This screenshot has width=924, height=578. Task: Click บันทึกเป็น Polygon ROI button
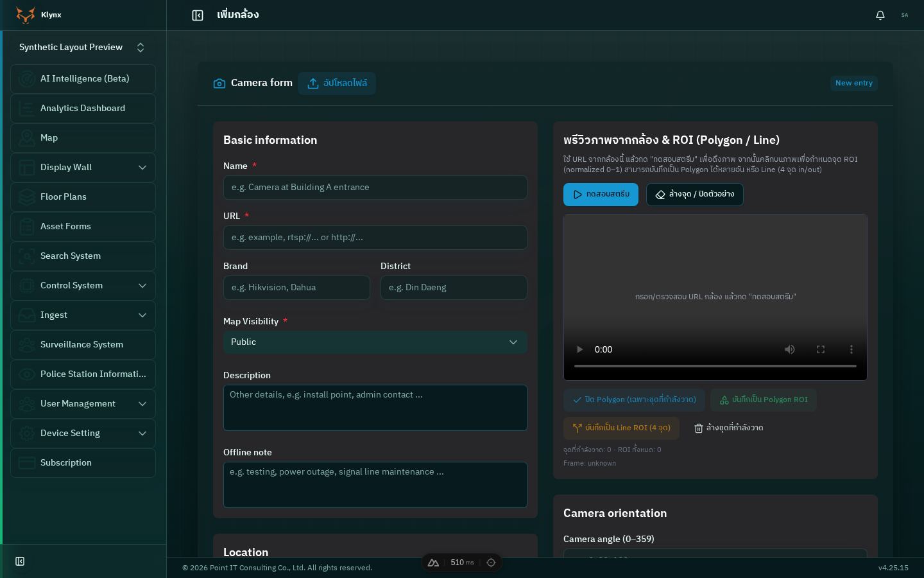coord(764,400)
